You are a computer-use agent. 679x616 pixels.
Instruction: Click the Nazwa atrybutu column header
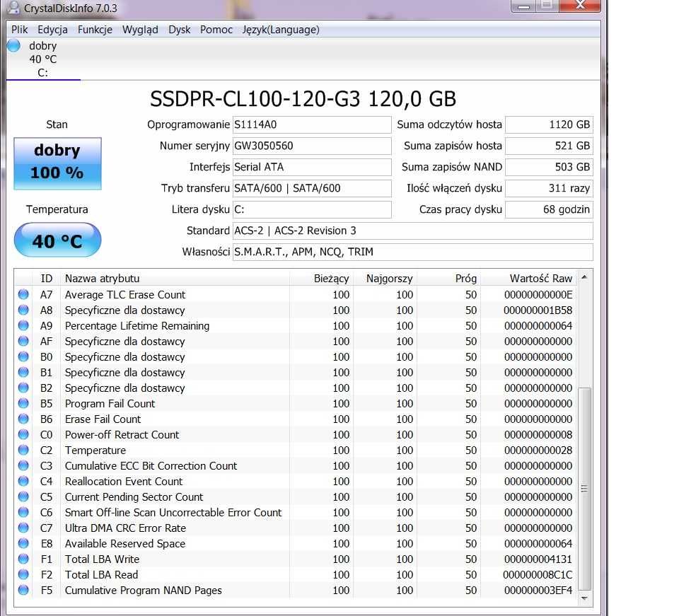pyautogui.click(x=175, y=279)
